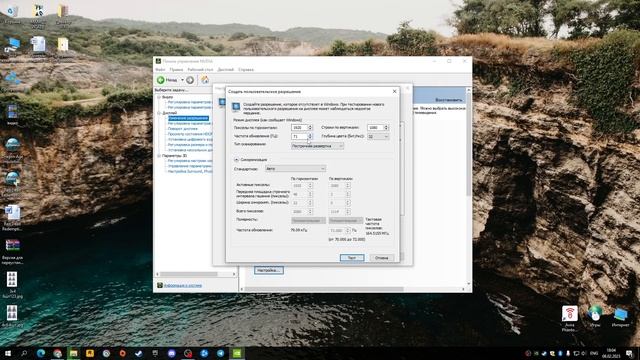Viewport: 640px width, 360px height.
Task: Click the Forward arrow toolbar button
Action: (190, 80)
